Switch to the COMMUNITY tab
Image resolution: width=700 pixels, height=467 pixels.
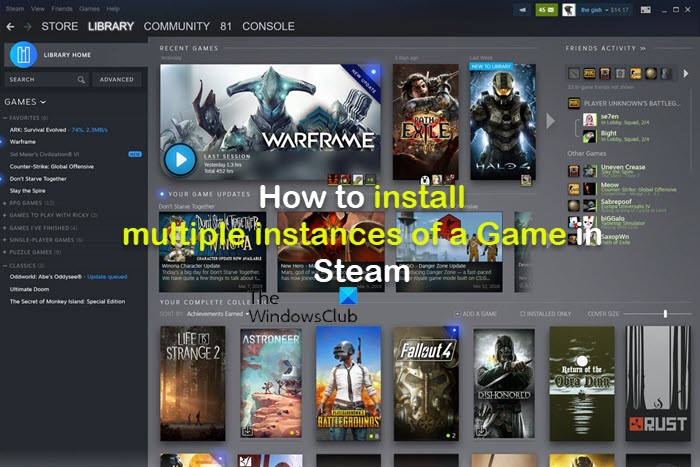coord(177,26)
